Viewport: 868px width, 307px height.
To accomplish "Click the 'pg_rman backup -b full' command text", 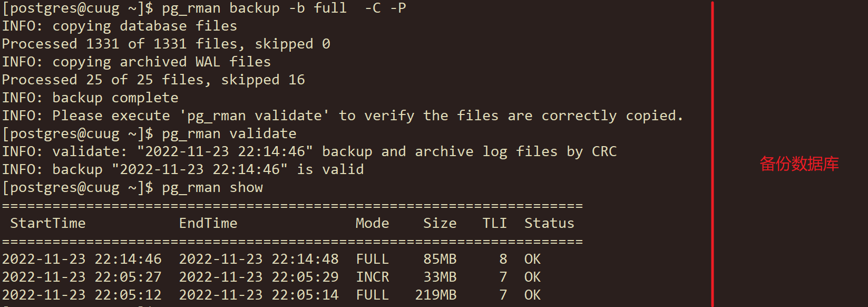I will click(x=255, y=8).
